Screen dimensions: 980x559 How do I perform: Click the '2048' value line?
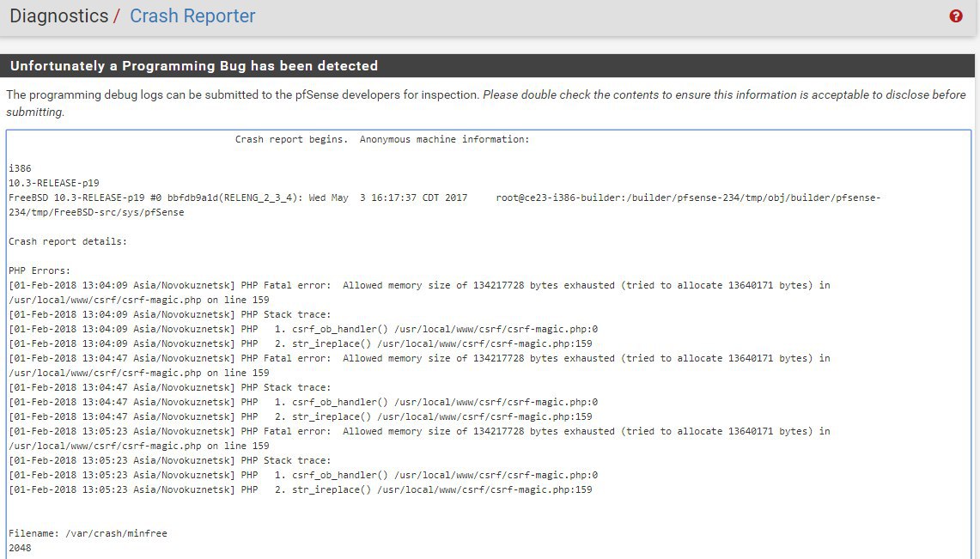[20, 548]
